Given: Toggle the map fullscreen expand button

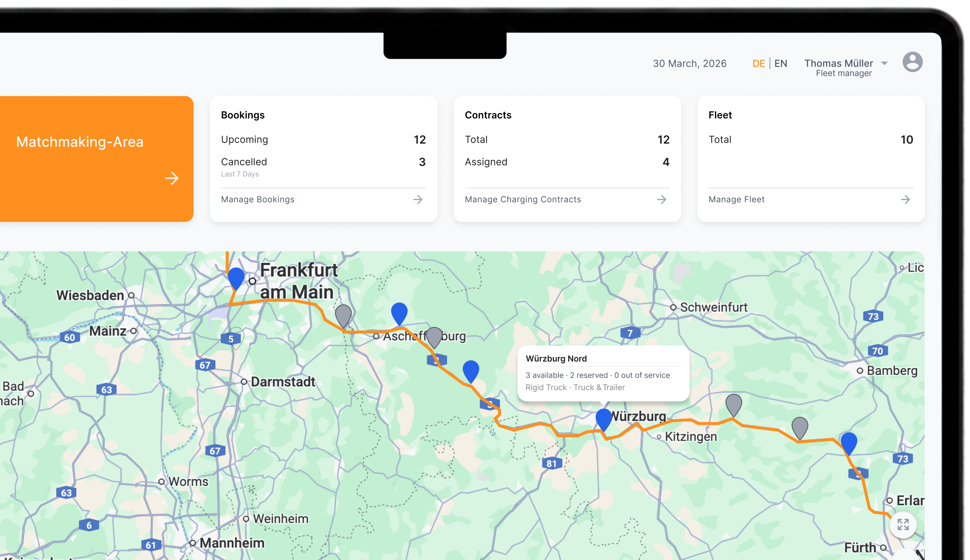Looking at the screenshot, I should tap(903, 524).
